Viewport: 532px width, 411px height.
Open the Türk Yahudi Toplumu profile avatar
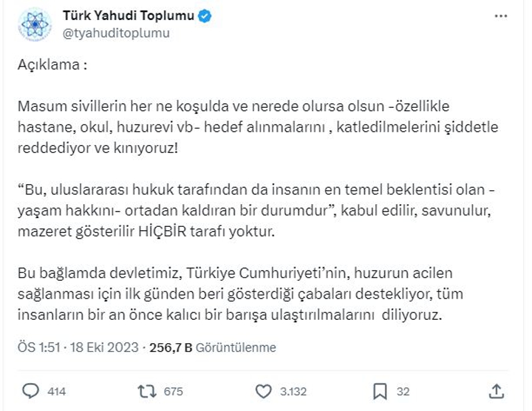point(35,25)
